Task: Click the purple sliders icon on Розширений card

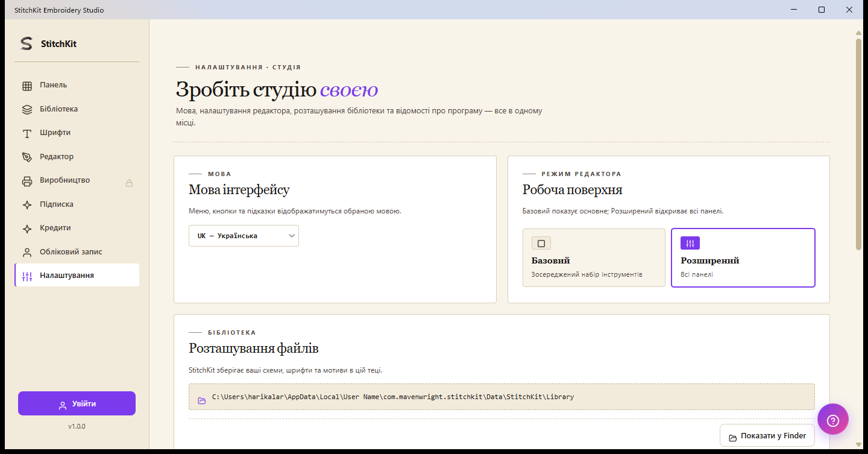Action: [690, 243]
